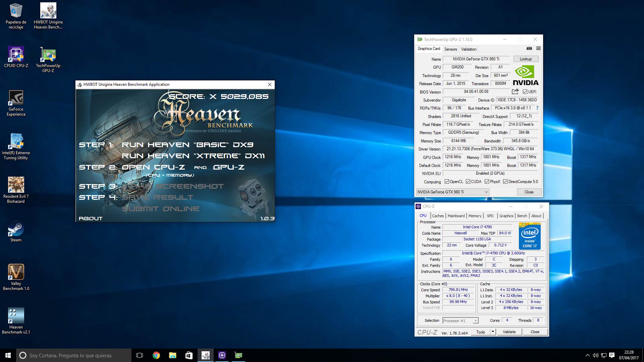Image resolution: width=644 pixels, height=362 pixels.
Task: Open Task View in the taskbar
Action: [140, 355]
